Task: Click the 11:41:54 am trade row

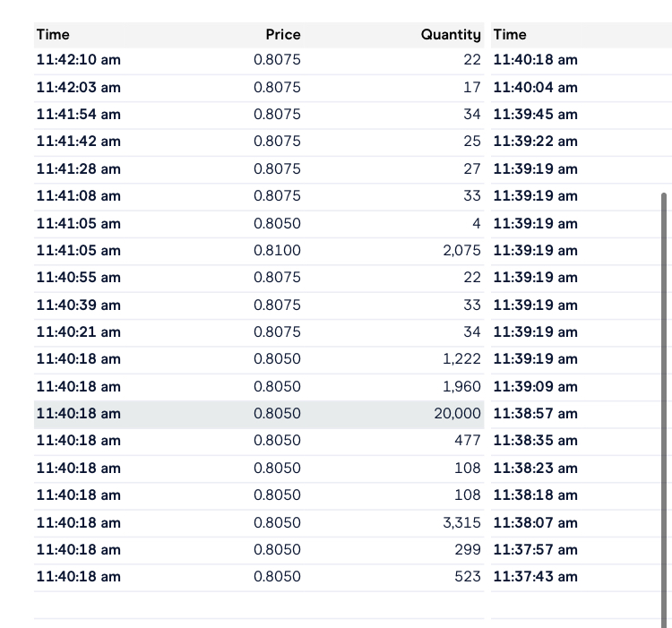Action: [258, 115]
